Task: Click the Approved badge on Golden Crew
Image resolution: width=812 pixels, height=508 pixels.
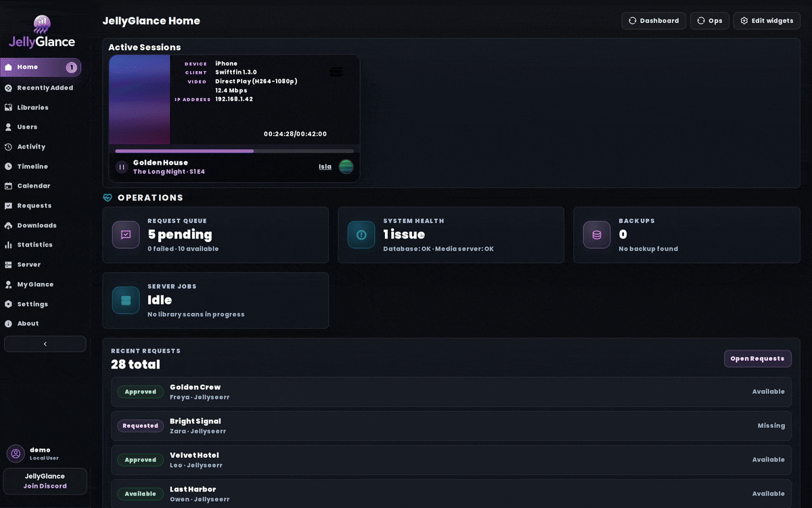Action: pyautogui.click(x=141, y=392)
